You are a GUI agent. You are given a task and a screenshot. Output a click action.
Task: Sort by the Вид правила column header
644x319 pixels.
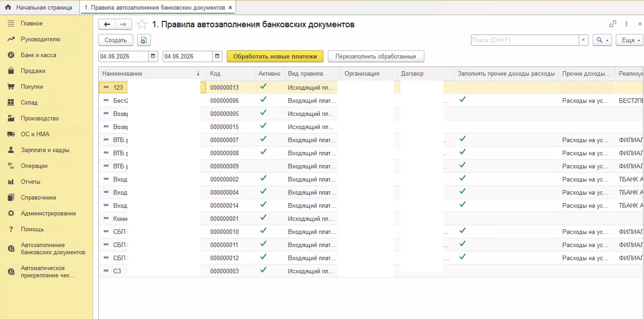pyautogui.click(x=312, y=74)
